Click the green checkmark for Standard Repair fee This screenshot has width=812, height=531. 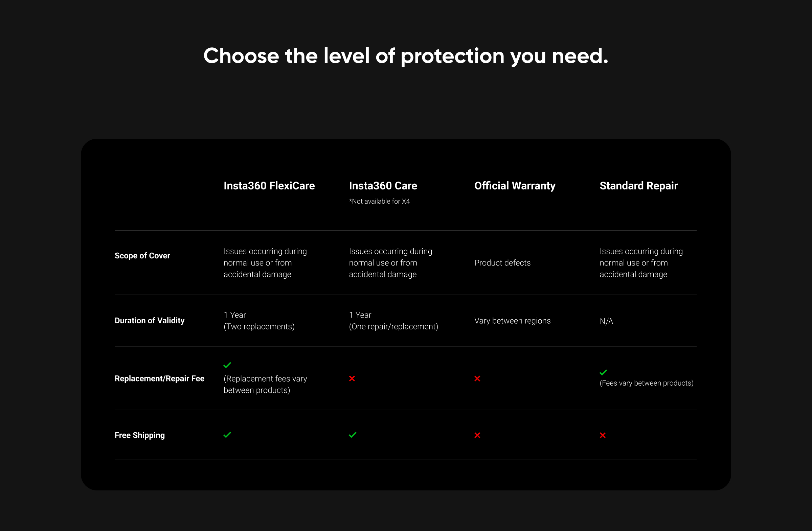pyautogui.click(x=603, y=372)
